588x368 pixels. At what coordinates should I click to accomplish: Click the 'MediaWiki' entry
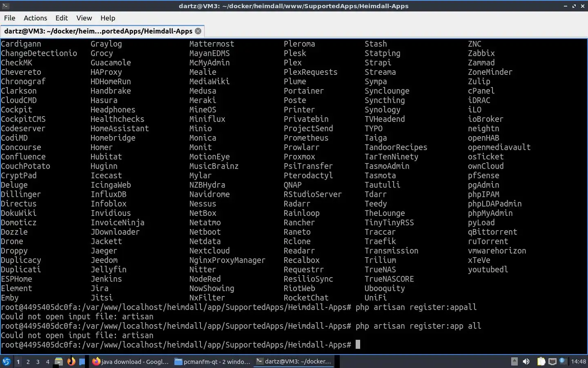pyautogui.click(x=209, y=81)
